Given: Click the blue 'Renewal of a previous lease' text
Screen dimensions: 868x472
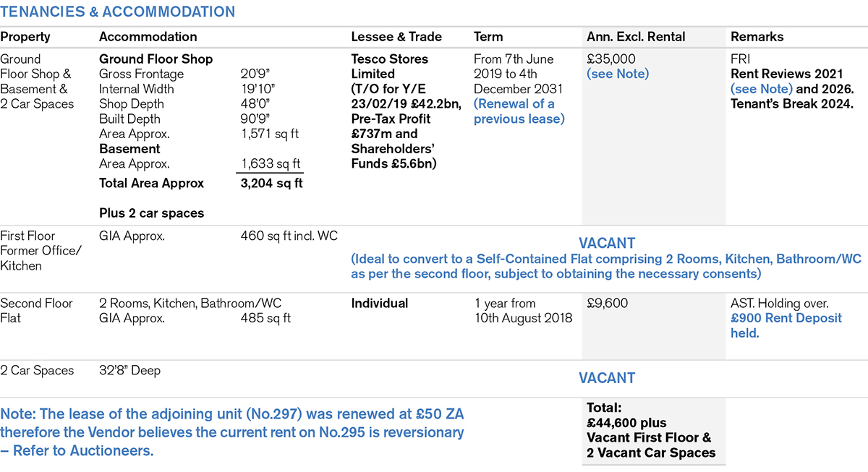Looking at the screenshot, I should click(x=519, y=111).
